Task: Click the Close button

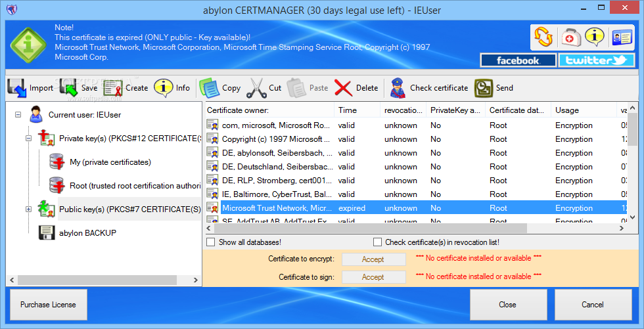Action: coord(508,305)
